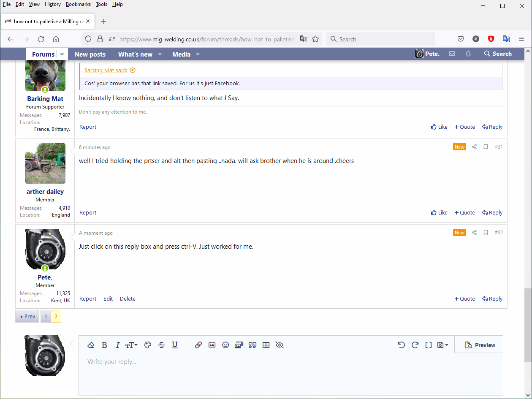
Task: Toggle BB code mode with brackets icon
Action: coord(428,345)
